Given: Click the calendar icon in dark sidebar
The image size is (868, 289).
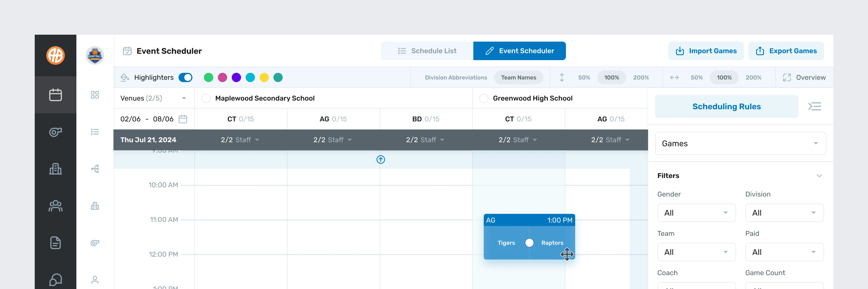Looking at the screenshot, I should (x=55, y=95).
